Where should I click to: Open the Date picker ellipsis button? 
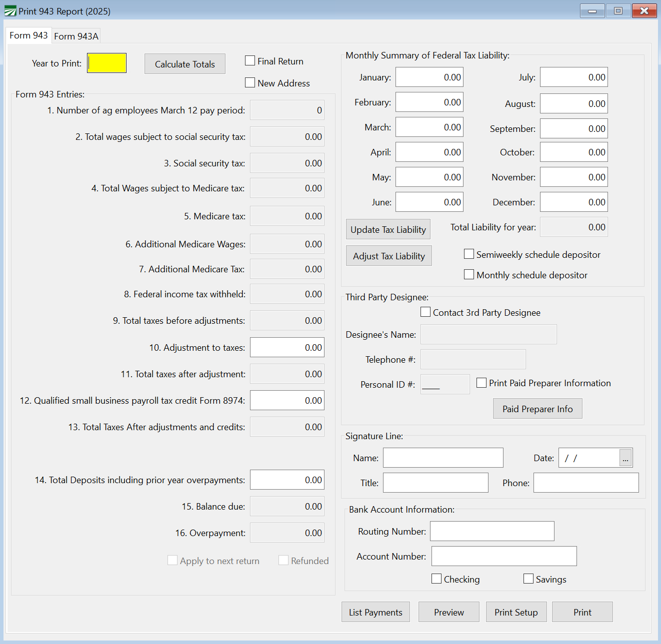tap(625, 458)
